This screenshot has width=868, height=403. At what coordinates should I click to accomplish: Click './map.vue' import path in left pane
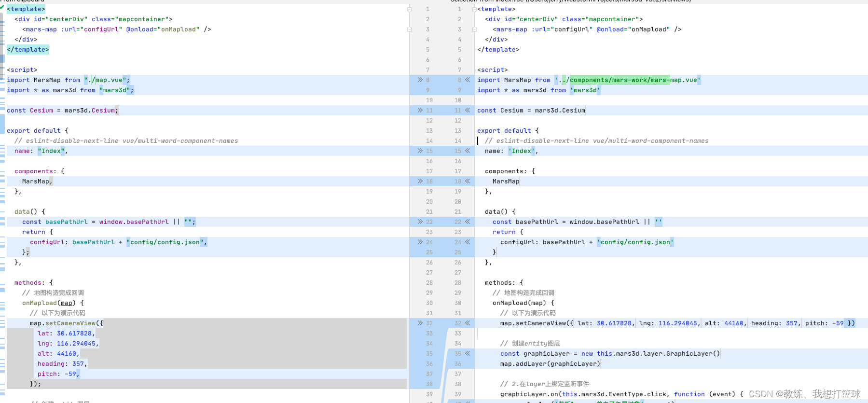(105, 80)
